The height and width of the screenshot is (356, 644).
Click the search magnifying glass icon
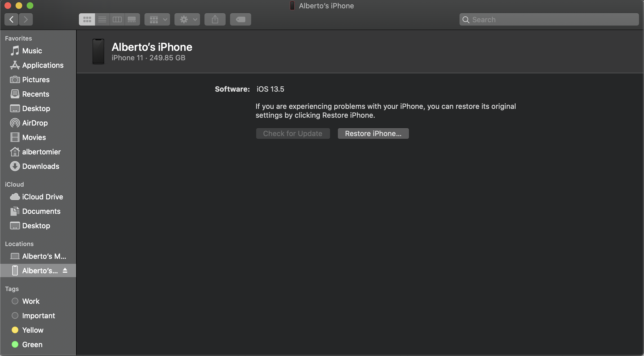(x=466, y=20)
